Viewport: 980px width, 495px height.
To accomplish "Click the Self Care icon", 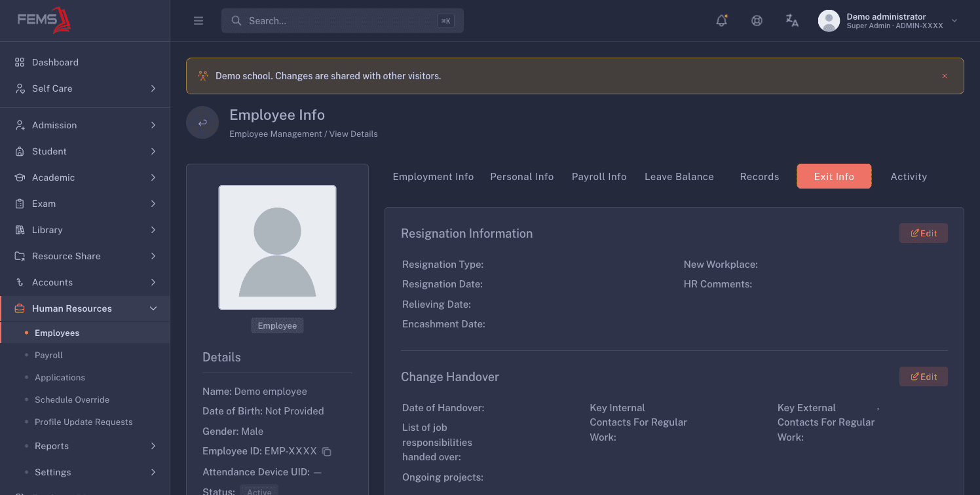I will point(20,88).
